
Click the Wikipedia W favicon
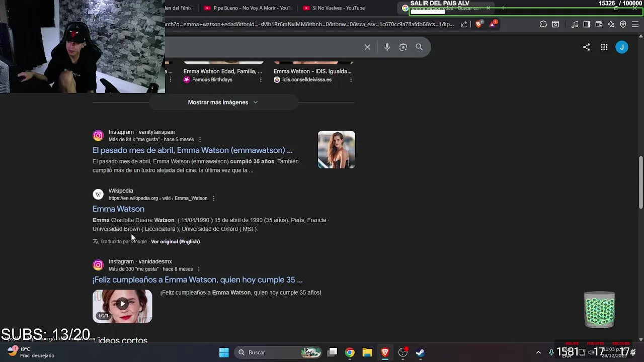click(98, 194)
